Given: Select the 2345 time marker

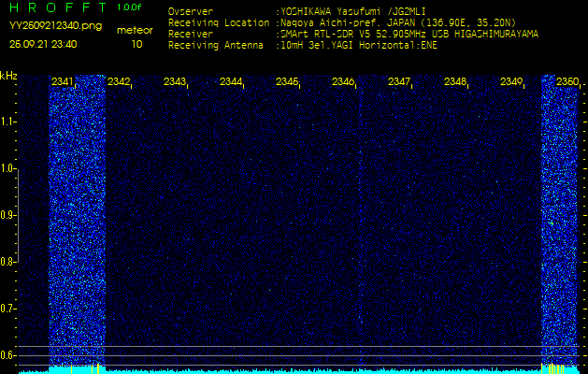Looking at the screenshot, I should pos(287,82).
